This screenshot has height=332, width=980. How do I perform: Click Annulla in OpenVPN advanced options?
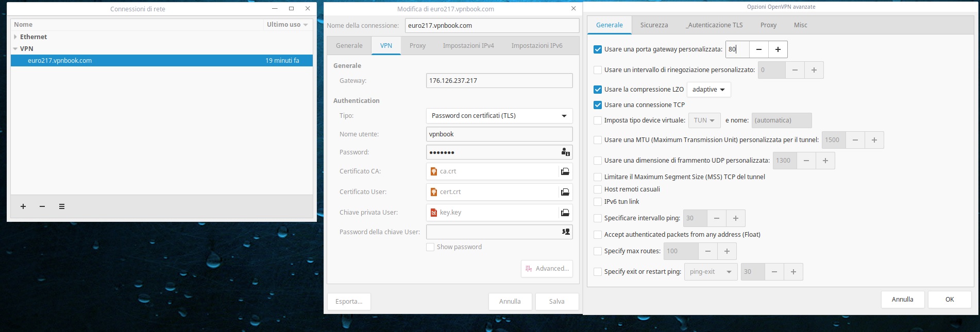pos(903,300)
